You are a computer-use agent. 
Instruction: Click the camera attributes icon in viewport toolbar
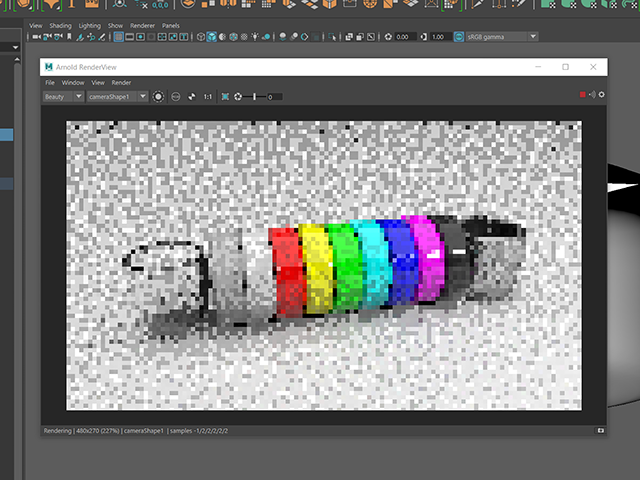58,37
